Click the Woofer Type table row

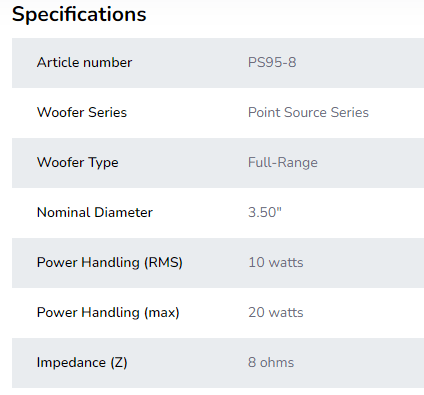pyautogui.click(x=218, y=163)
